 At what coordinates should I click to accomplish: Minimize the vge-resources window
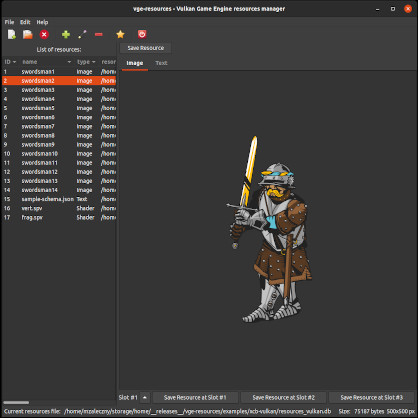(377, 9)
